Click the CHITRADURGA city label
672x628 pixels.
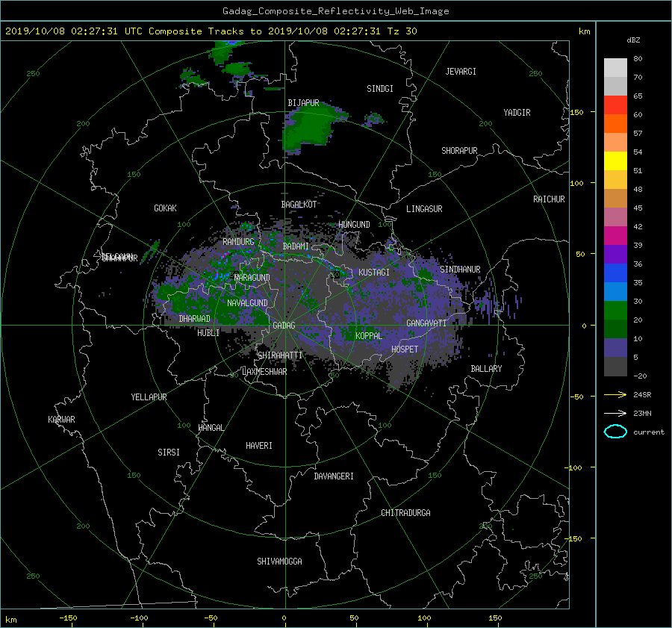405,513
